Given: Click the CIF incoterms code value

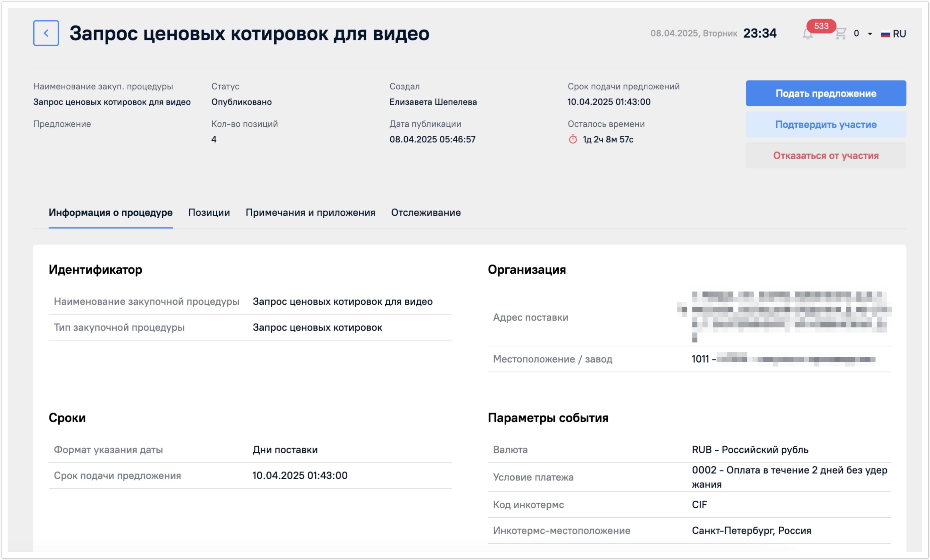Looking at the screenshot, I should pos(699,505).
